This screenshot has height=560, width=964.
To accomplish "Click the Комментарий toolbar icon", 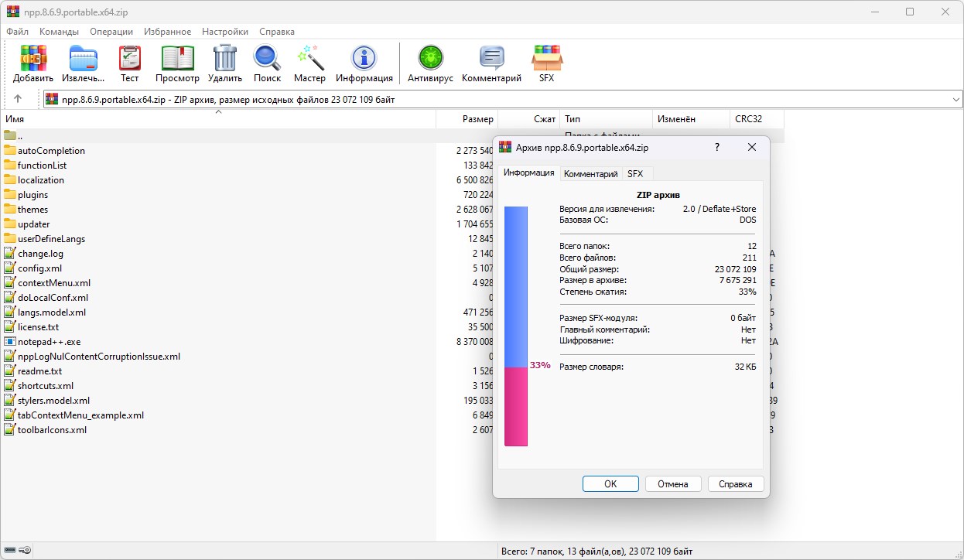I will click(491, 58).
